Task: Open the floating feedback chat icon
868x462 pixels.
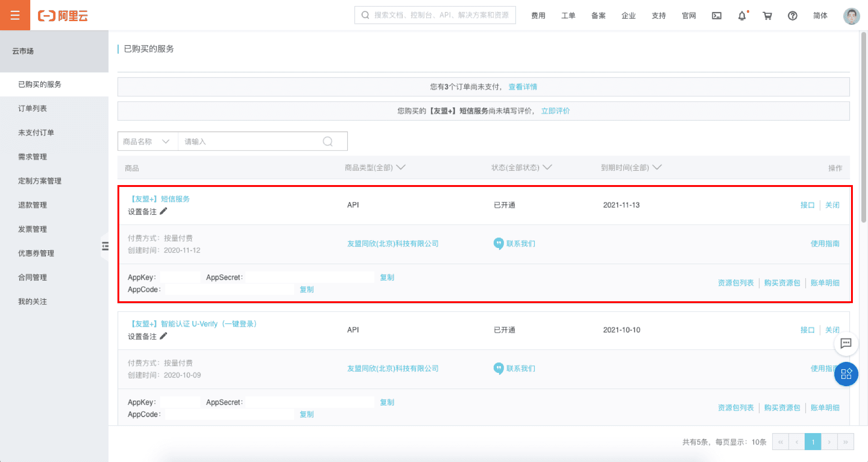Action: point(846,343)
